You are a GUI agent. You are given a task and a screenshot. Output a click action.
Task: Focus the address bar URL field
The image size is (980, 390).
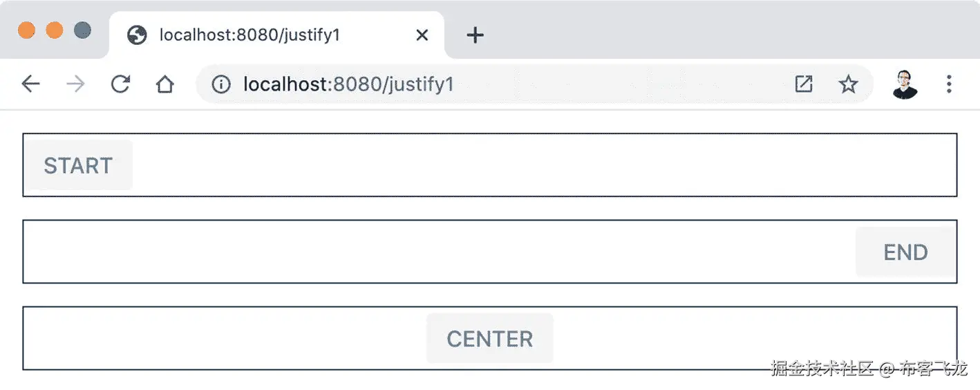pyautogui.click(x=484, y=84)
